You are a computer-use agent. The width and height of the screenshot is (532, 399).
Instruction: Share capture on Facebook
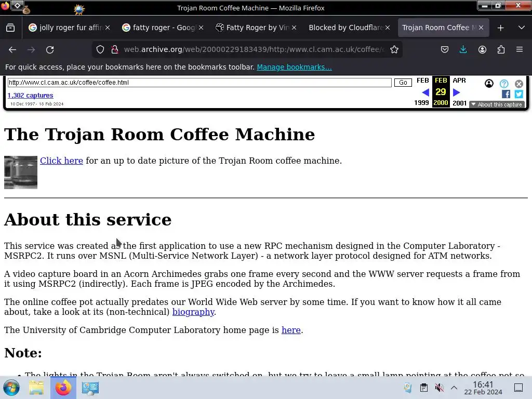click(506, 94)
